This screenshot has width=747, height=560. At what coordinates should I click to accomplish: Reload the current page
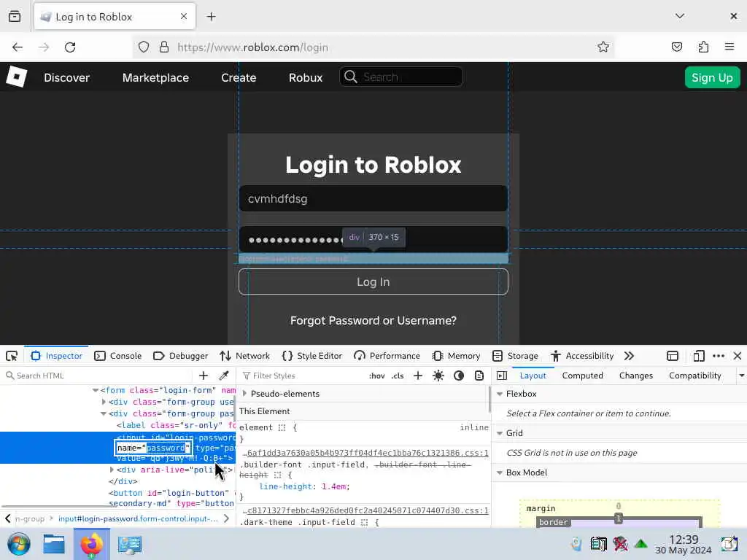tap(70, 47)
